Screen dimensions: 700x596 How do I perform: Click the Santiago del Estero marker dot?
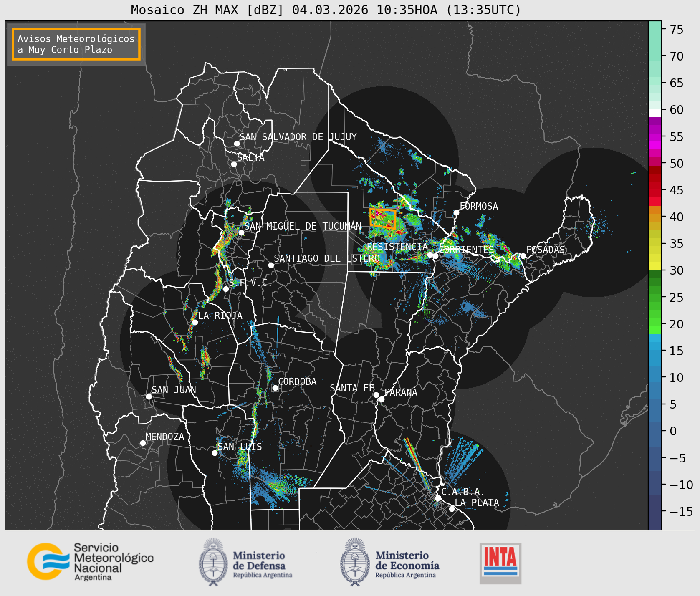(x=271, y=265)
